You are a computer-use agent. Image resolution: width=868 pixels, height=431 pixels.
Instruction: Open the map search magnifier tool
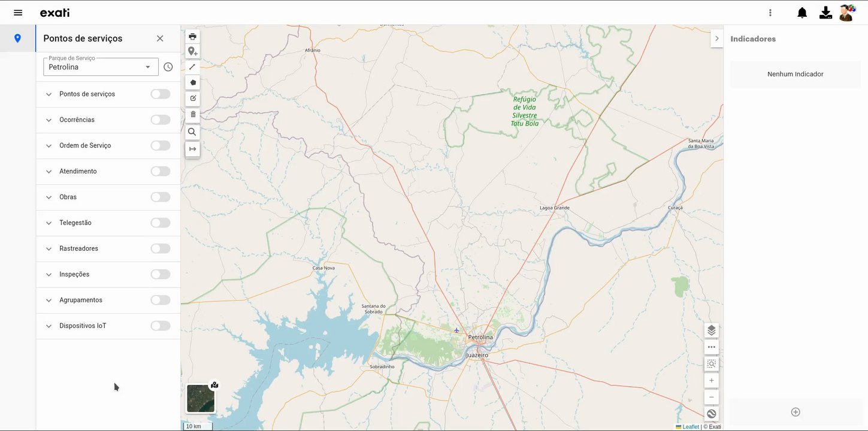[192, 132]
